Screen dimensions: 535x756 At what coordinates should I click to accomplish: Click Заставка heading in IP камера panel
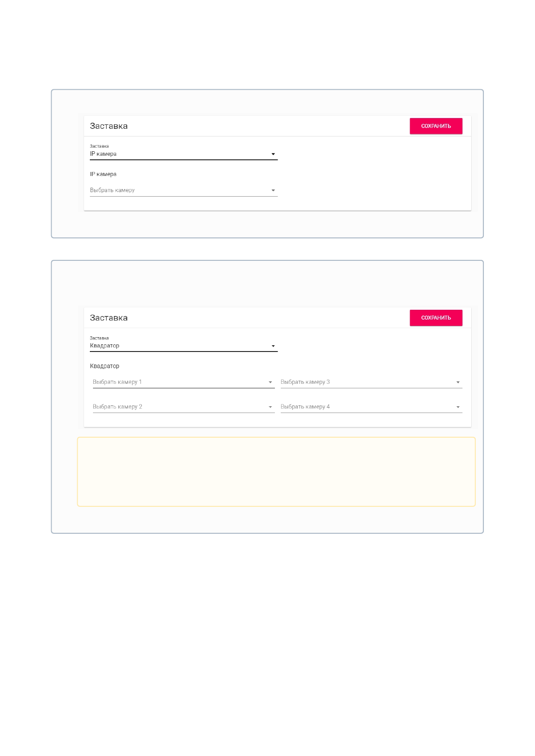point(109,126)
